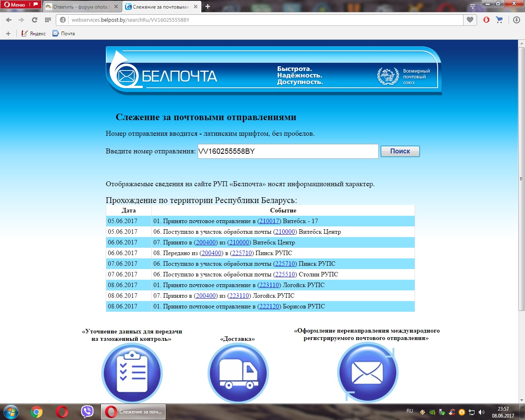Click the browser downloads arrow icon
The image size is (525, 420).
pyautogui.click(x=516, y=20)
